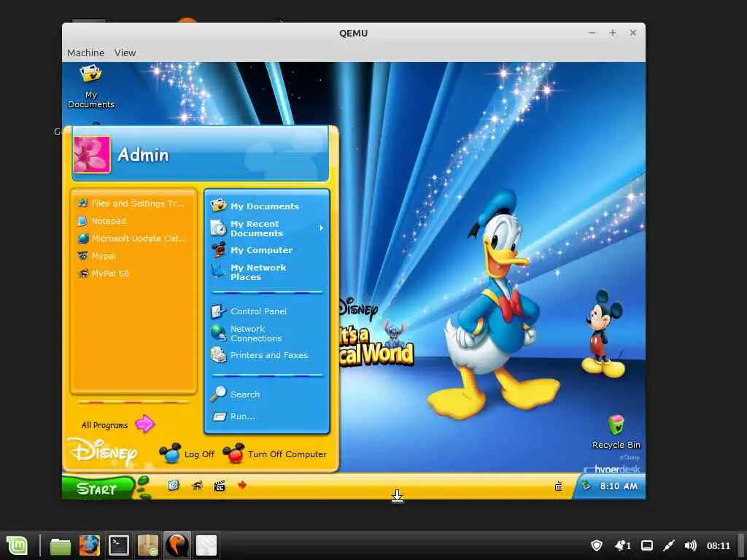Click the Mint panel clock 08:11
The image size is (747, 560).
718,545
